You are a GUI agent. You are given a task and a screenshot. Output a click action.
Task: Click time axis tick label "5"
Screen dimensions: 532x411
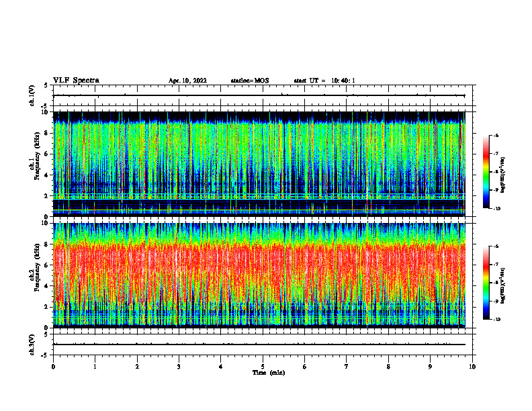[x=263, y=367]
